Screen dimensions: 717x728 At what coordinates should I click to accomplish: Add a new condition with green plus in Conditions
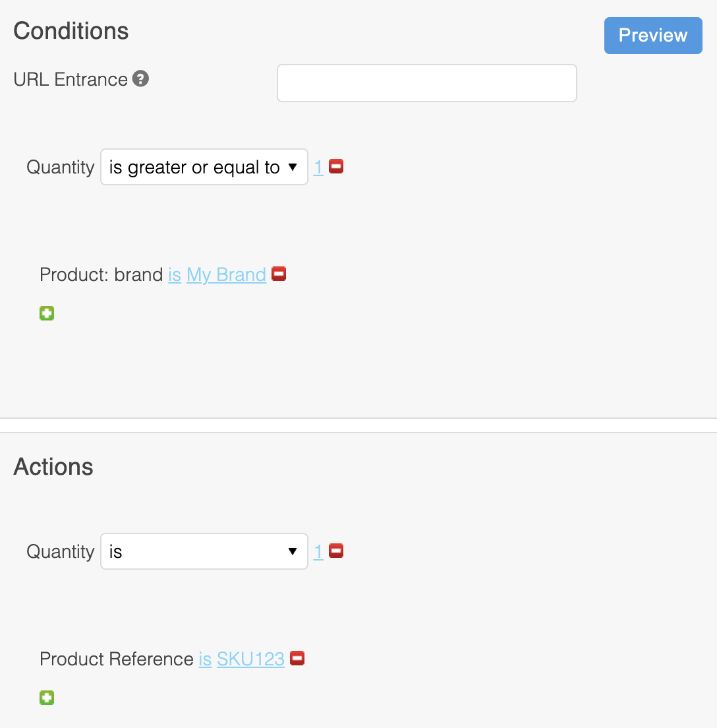click(x=47, y=313)
